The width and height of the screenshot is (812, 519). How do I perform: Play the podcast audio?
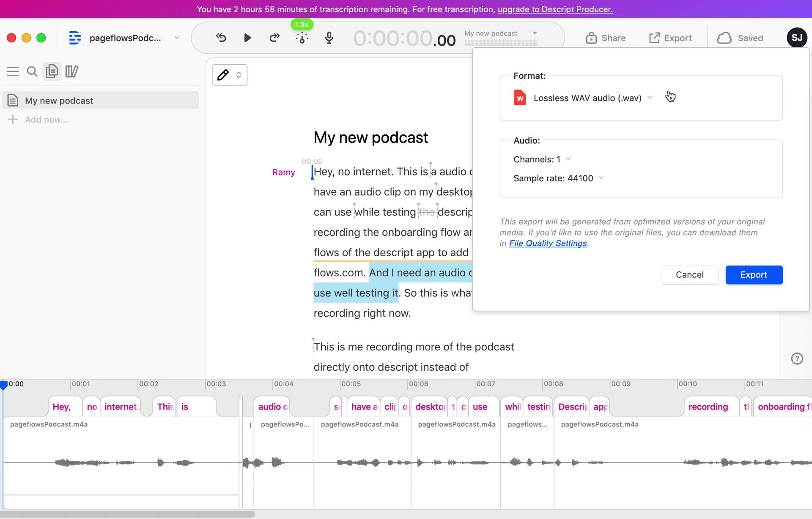click(247, 38)
